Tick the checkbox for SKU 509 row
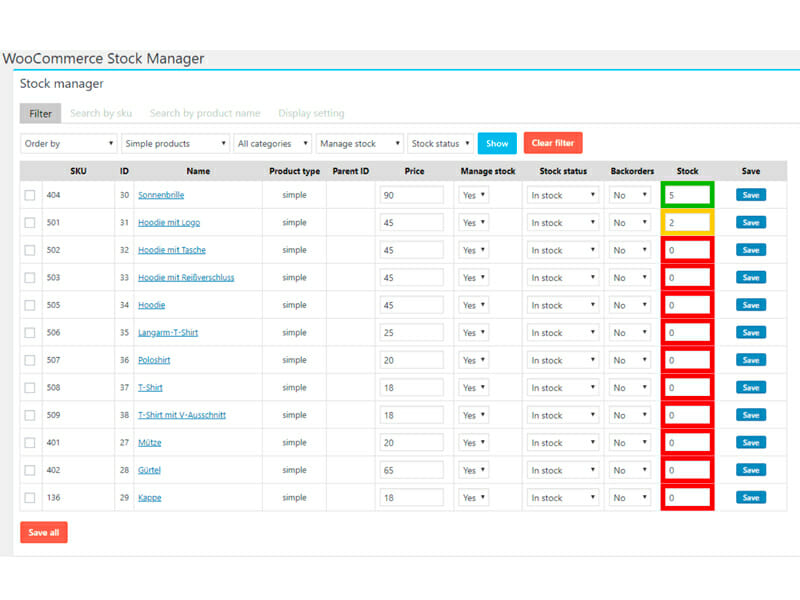 30,415
